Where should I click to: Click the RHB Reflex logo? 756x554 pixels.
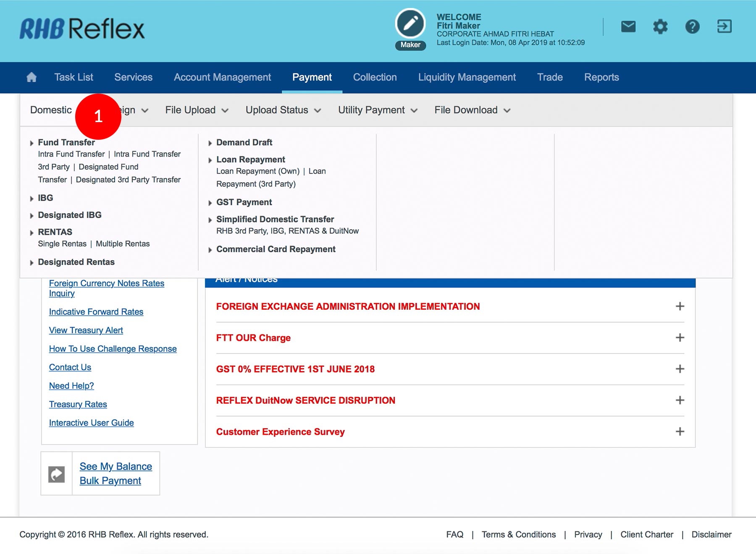pyautogui.click(x=82, y=29)
